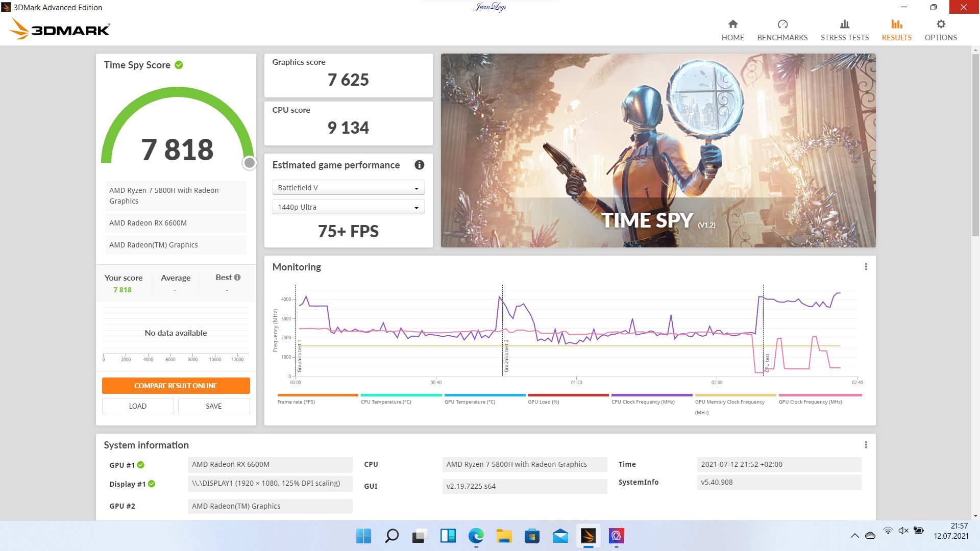Click the monitoring graph overflow menu icon
Screen dimensions: 980x551
[x=866, y=266]
